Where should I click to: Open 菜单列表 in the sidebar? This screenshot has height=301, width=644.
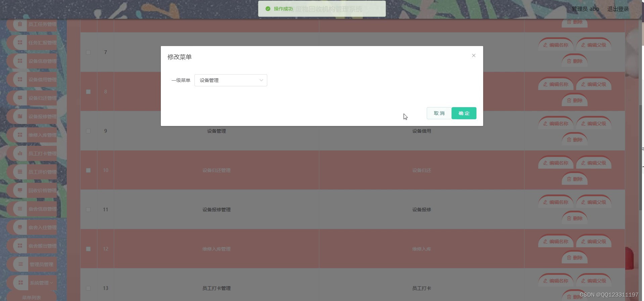tap(32, 297)
